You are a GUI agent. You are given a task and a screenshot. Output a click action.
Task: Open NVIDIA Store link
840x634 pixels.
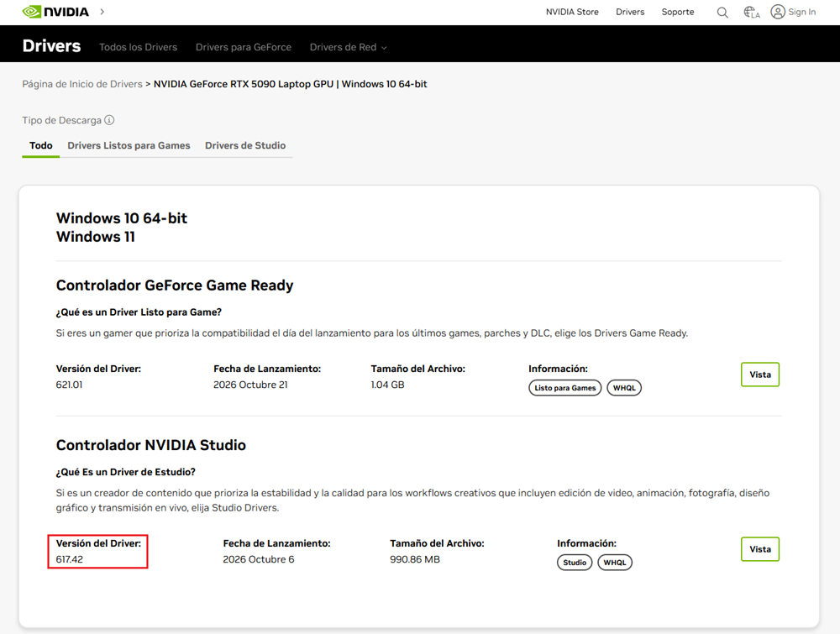pos(572,12)
